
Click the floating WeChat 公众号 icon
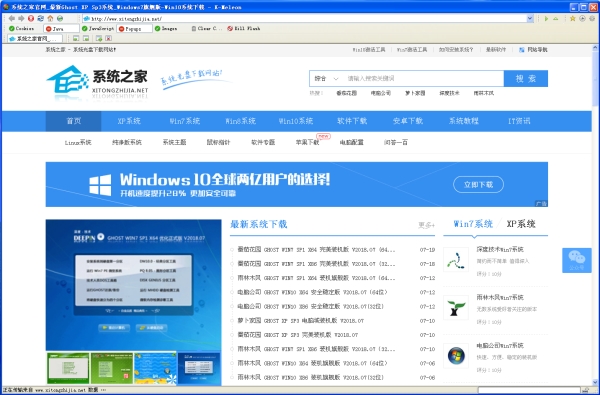577,260
